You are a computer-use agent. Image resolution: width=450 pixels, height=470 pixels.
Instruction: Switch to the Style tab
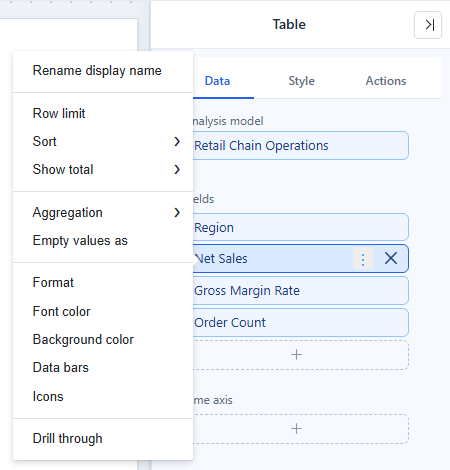[x=301, y=81]
